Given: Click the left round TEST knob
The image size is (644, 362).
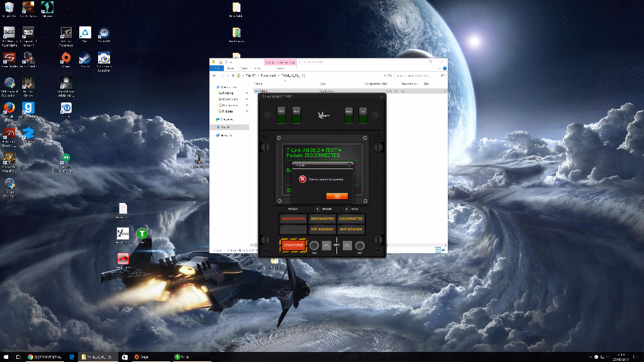Looking at the screenshot, I should tap(314, 246).
